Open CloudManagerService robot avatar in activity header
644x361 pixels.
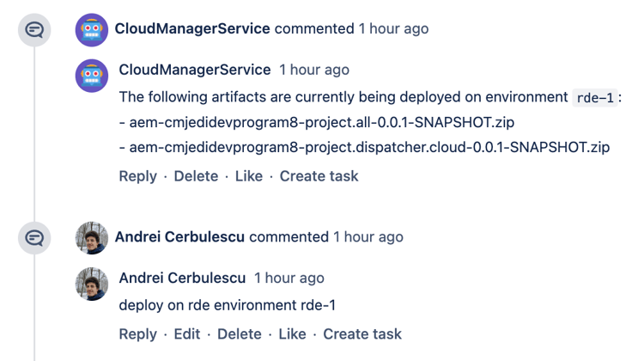tap(92, 29)
